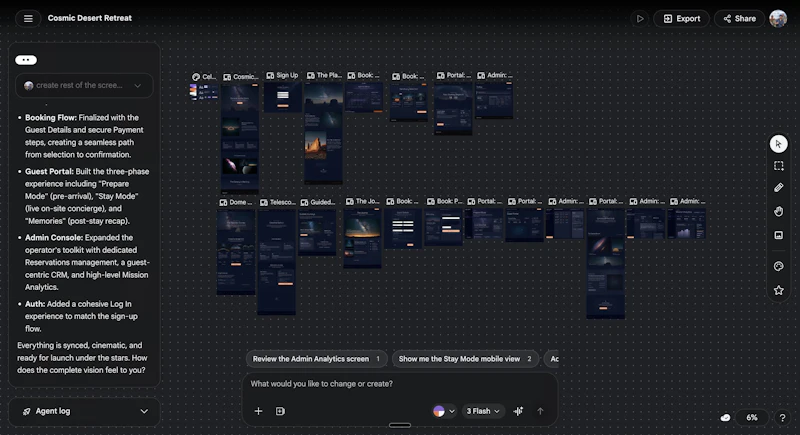Select the 'Book: P...' frame label
This screenshot has width=800, height=435.
click(449, 201)
